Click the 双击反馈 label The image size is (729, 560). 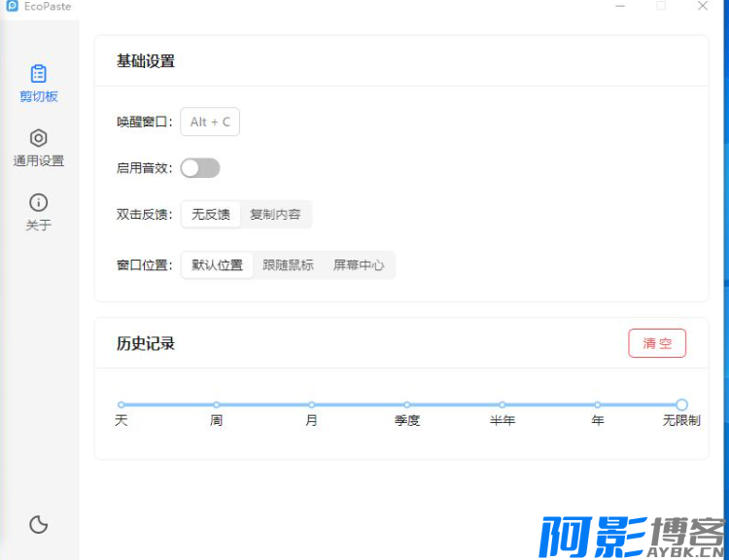click(x=145, y=215)
